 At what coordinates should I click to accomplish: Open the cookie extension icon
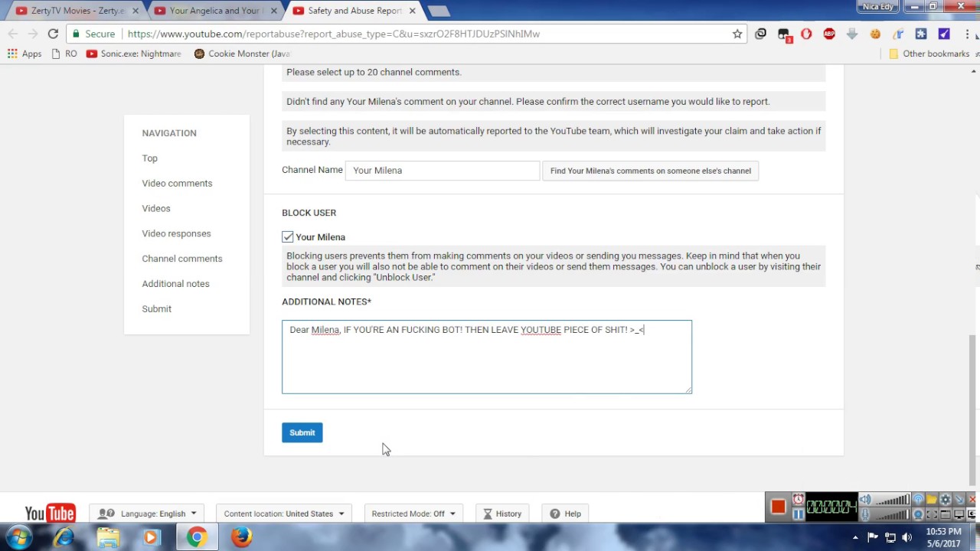click(875, 34)
